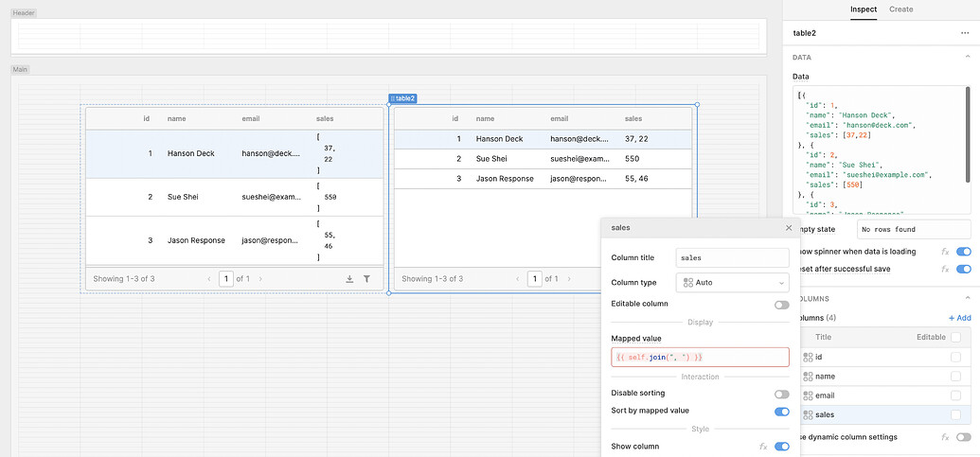Click the Mapped value code field

tap(700, 357)
